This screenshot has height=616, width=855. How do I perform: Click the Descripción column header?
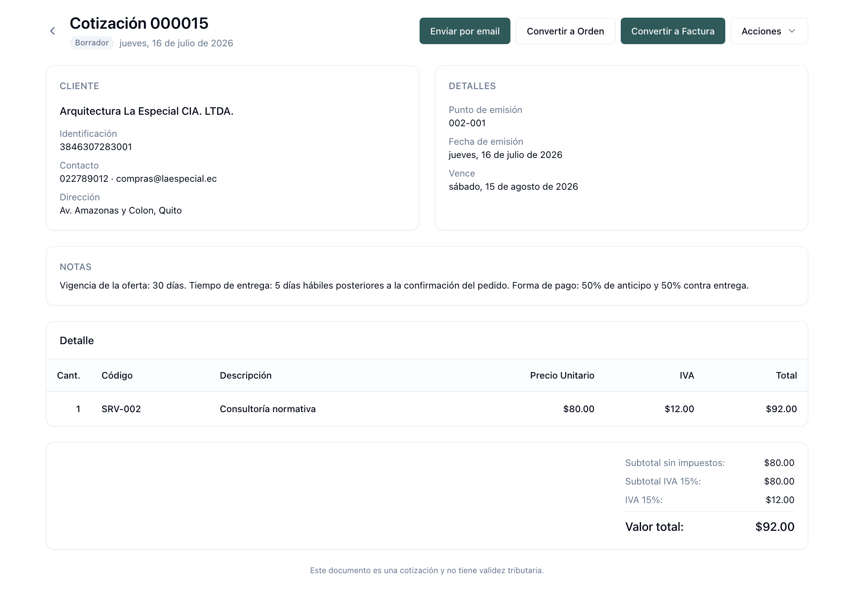[246, 376]
